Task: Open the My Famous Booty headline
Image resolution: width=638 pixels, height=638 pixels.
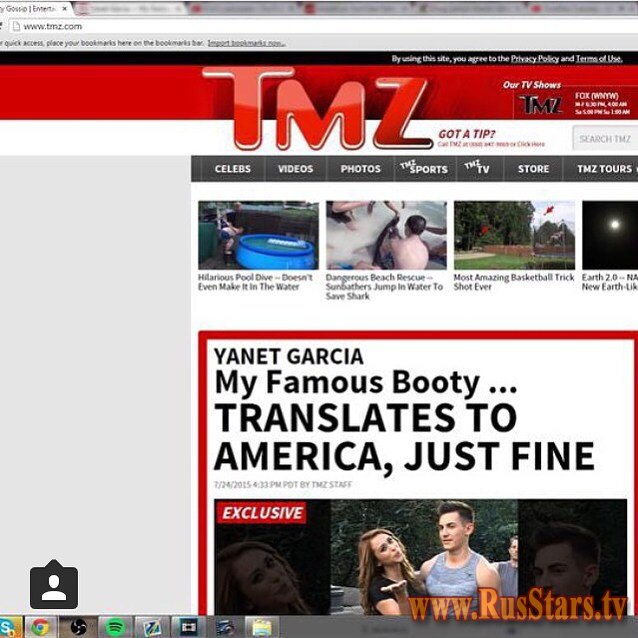Action: click(x=365, y=383)
